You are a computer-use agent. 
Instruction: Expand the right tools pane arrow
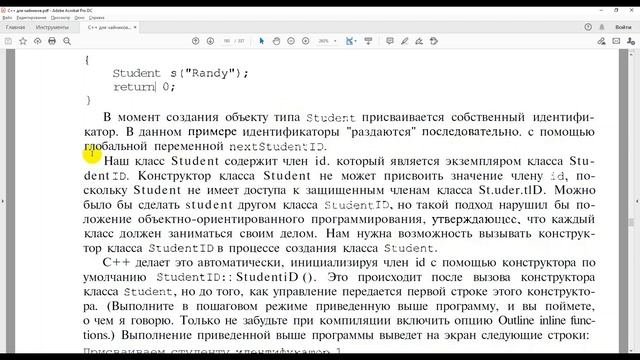point(637,201)
